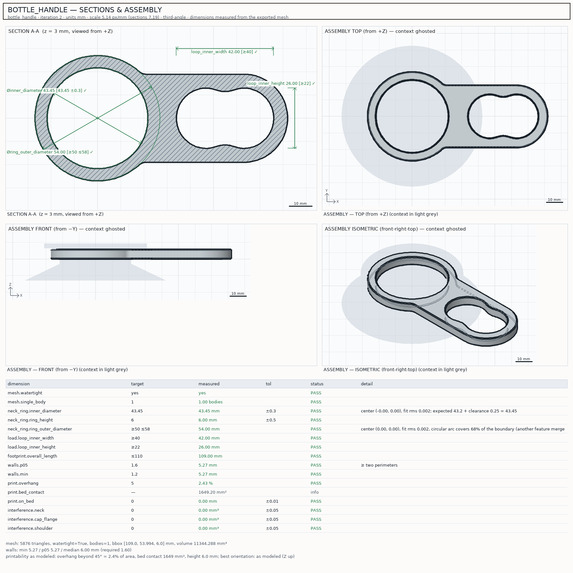The image size is (573, 573).
Task: Select the 'footprint.overall_length' row name
Action: click(32, 456)
